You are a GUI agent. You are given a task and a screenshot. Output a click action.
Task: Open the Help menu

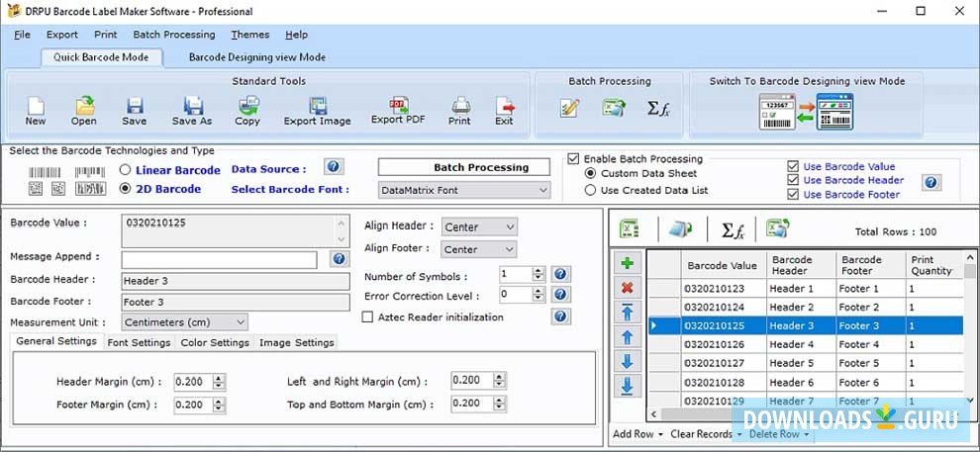coord(296,35)
